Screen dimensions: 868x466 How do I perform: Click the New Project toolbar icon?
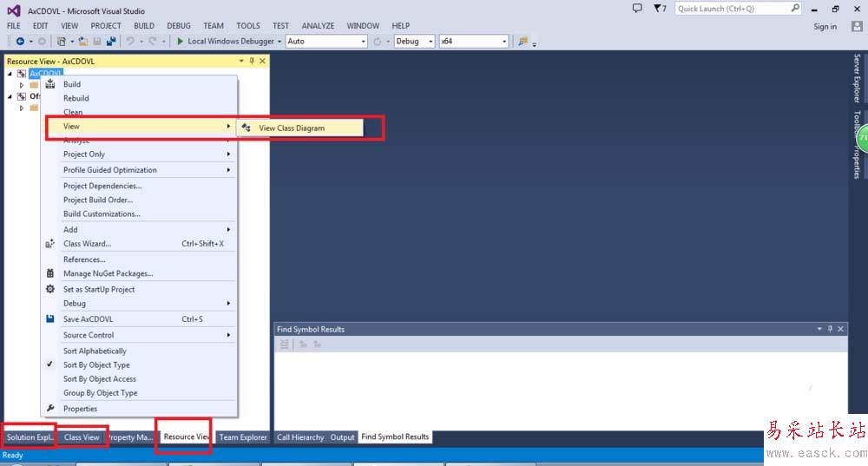tap(62, 42)
